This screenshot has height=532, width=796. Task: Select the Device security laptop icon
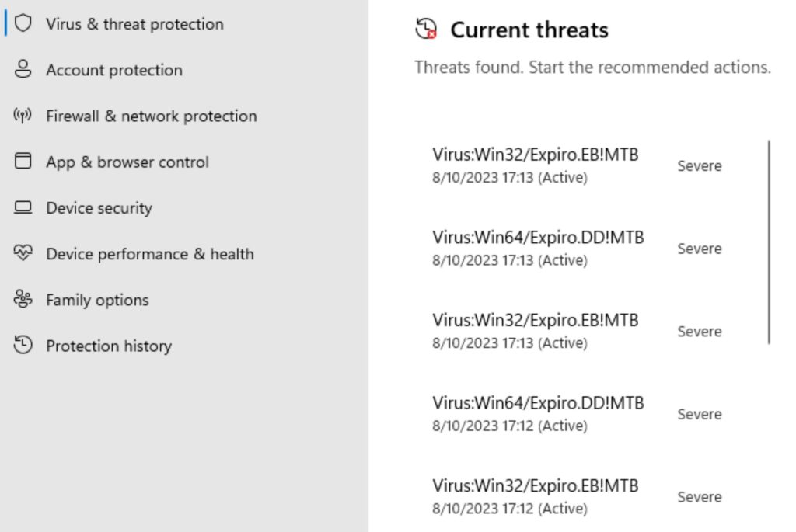[x=23, y=207]
